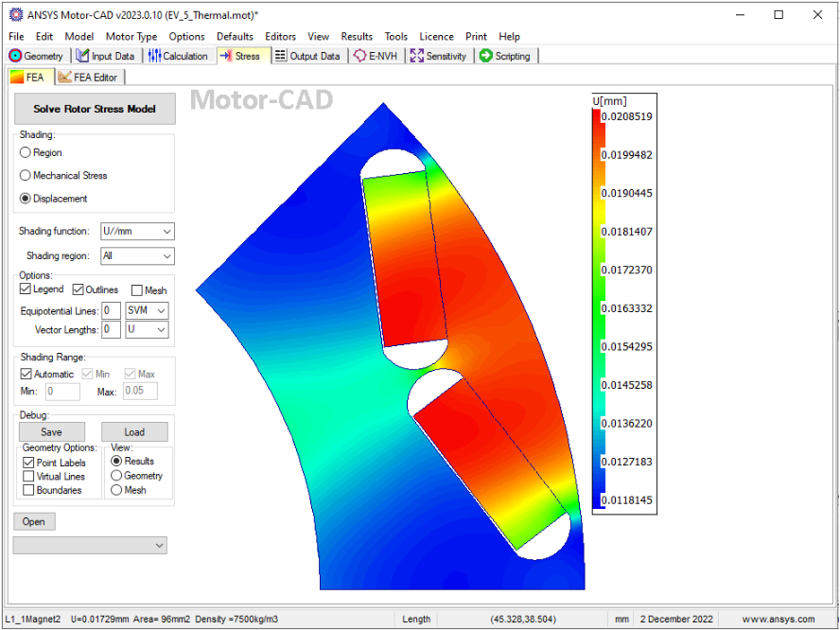Image resolution: width=840 pixels, height=630 pixels.
Task: Click www.ansys.com in status bar
Action: pyautogui.click(x=778, y=620)
